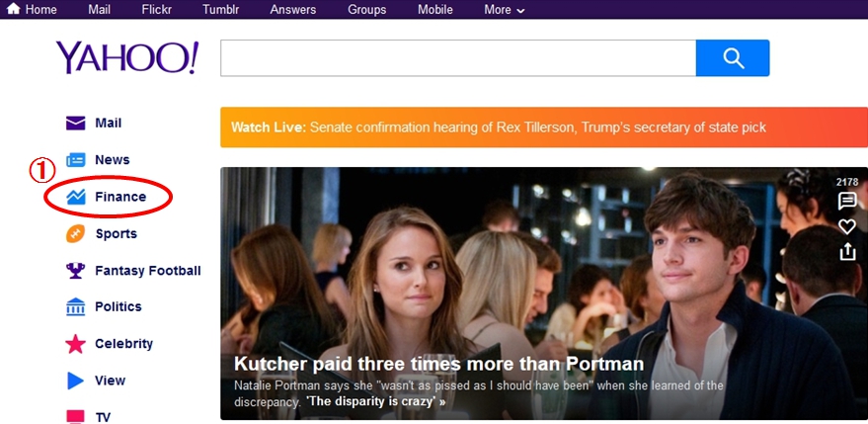Click the TV icon in sidebar

coord(75,417)
